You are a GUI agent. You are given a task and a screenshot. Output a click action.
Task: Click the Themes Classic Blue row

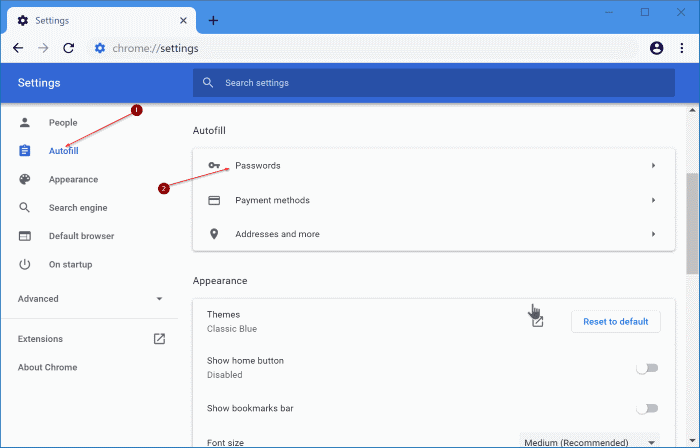coord(433,321)
